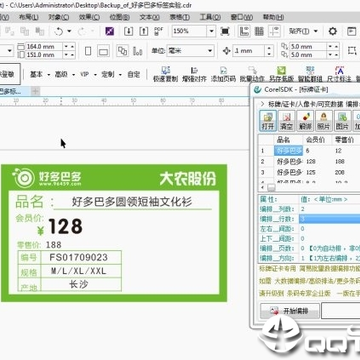Click 解绑 unbind icon in CorelSDK
Screen dimensions: 360x360
point(305,121)
